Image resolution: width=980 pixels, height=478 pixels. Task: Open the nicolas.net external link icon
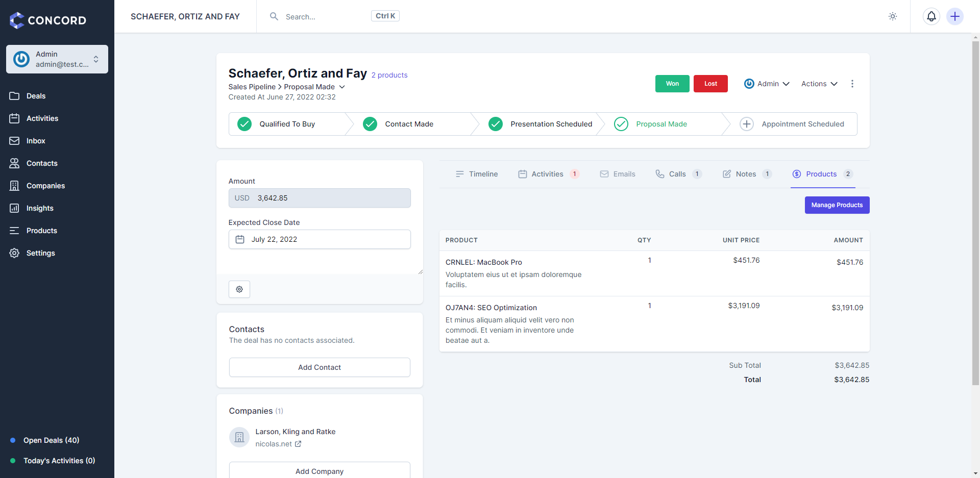point(298,444)
